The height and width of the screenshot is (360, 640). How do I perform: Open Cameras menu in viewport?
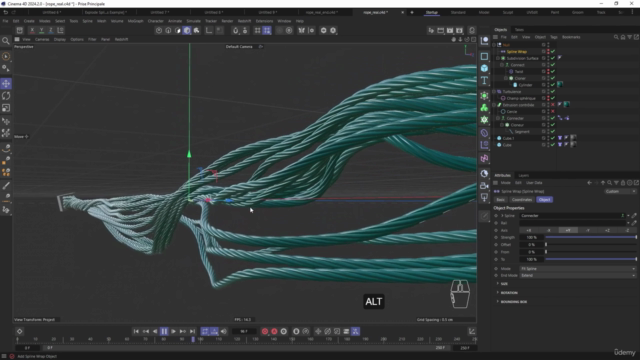[x=42, y=40]
